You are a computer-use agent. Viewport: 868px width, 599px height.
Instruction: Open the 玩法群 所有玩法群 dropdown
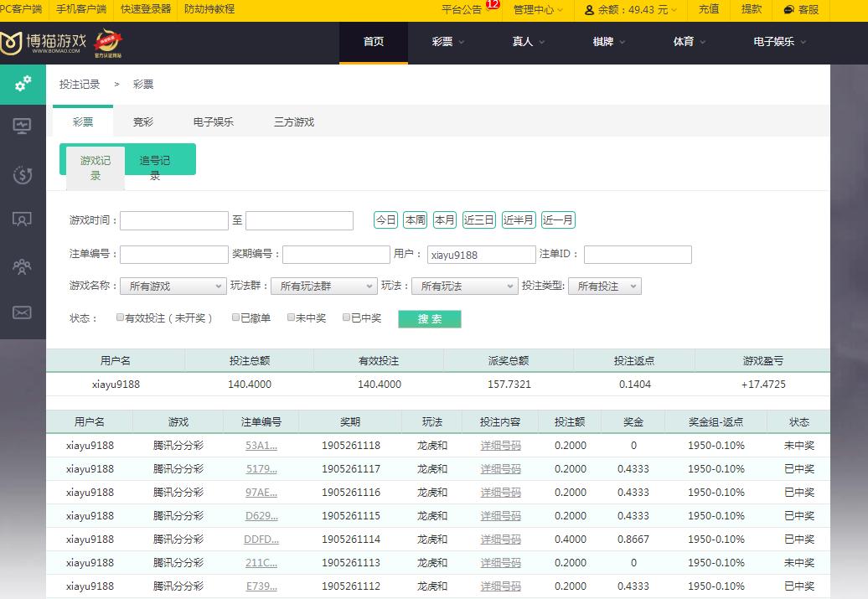(x=324, y=287)
